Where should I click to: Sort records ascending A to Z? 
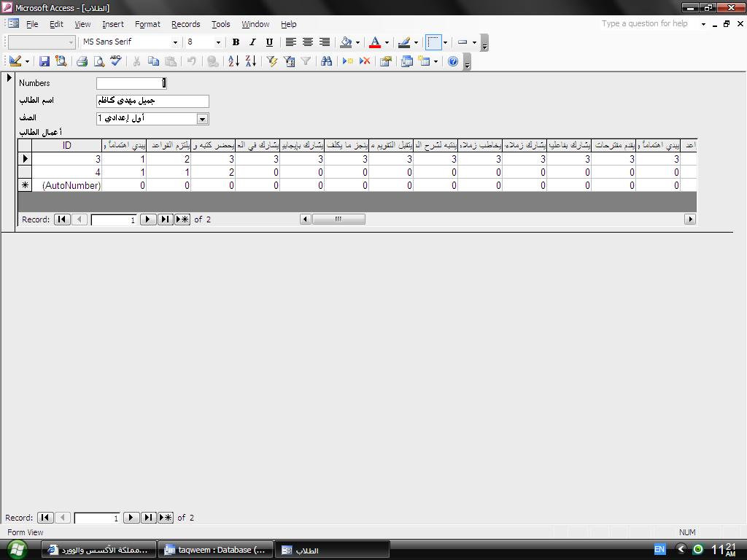[x=233, y=61]
